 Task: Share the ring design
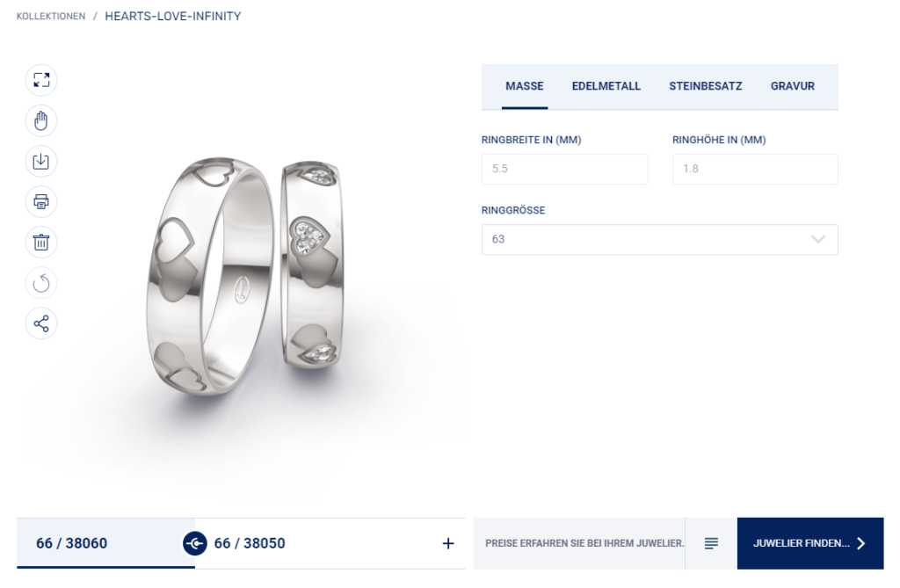(41, 323)
